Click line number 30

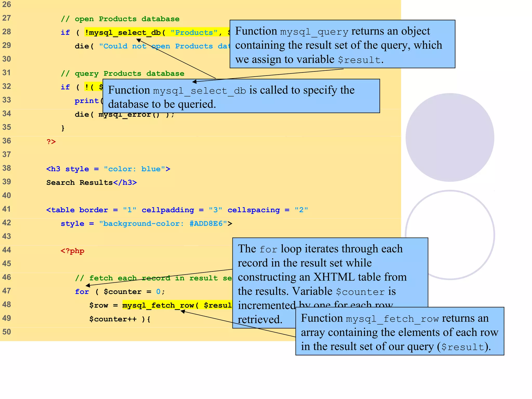pos(7,59)
